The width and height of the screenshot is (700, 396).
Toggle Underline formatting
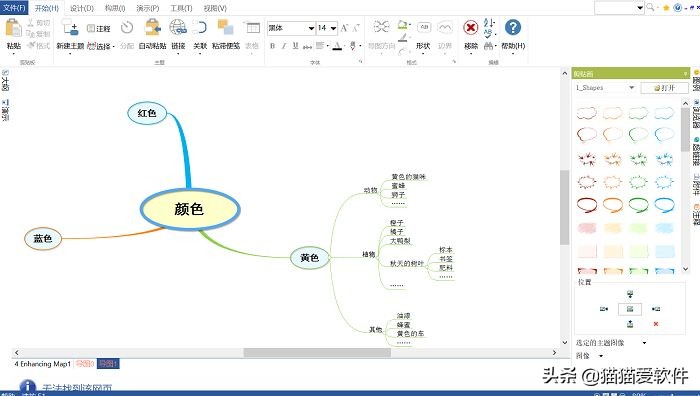tap(295, 46)
